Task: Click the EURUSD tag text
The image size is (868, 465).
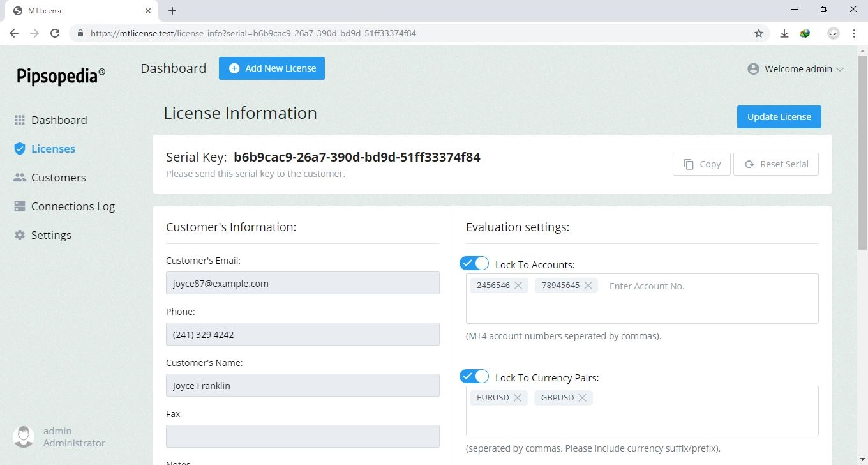Action: 493,398
